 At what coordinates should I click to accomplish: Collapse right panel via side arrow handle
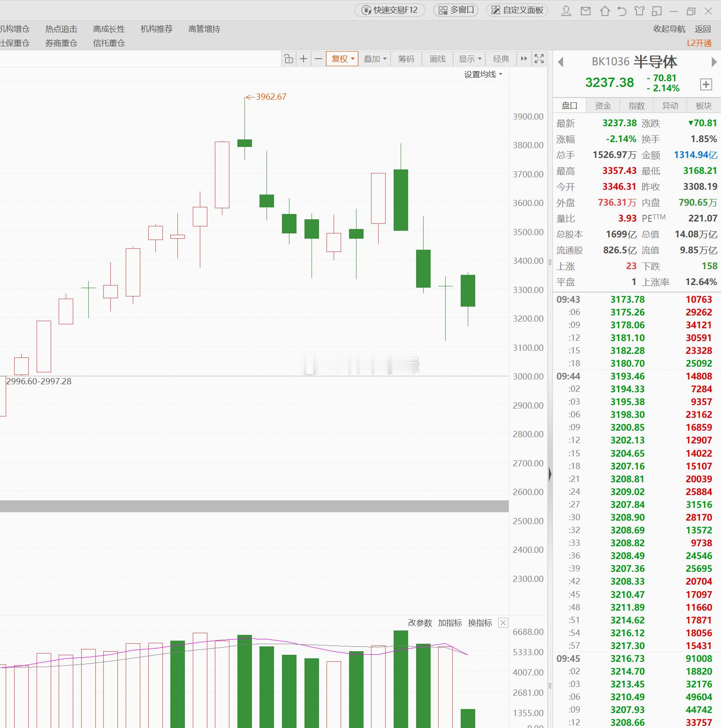(550, 474)
